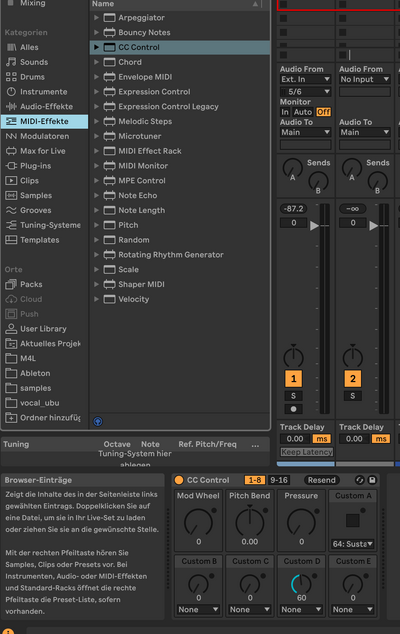
Task: Set Monitor to Auto on track 1
Action: 303,112
